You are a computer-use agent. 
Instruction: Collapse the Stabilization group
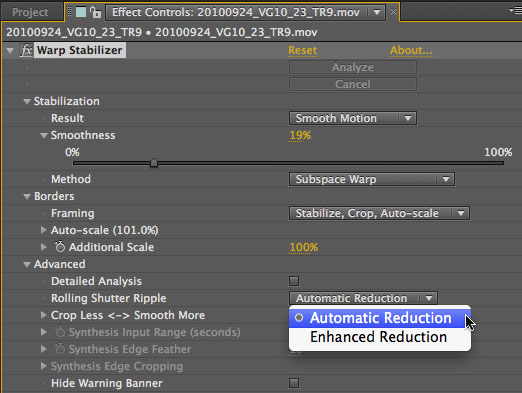[x=27, y=101]
